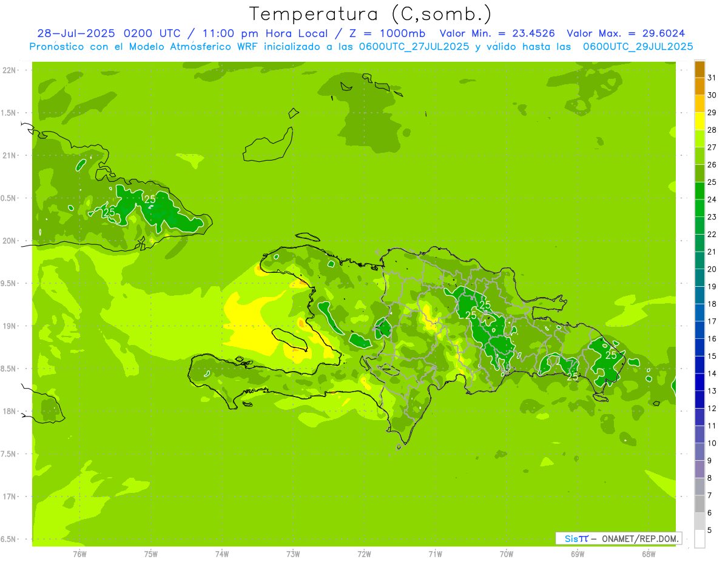Image resolution: width=728 pixels, height=562 pixels.
Task: Click the 'Temperatura (C,somb.)' chart title
Action: click(x=371, y=14)
